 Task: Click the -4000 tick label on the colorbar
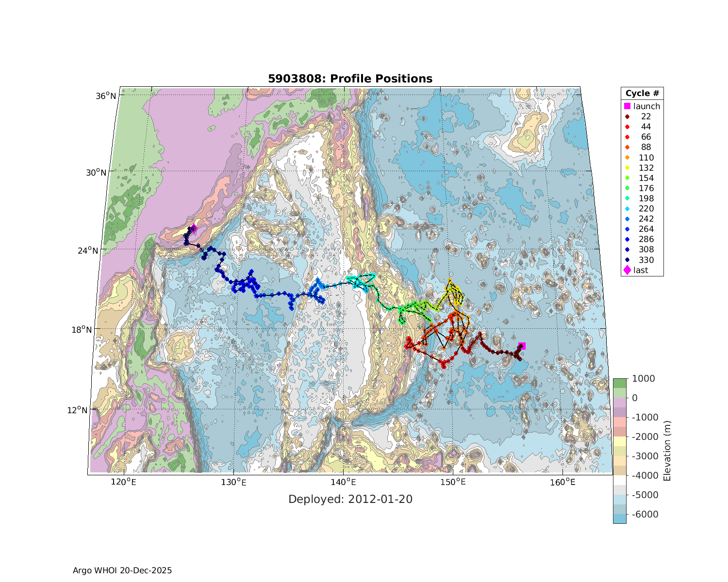click(643, 475)
